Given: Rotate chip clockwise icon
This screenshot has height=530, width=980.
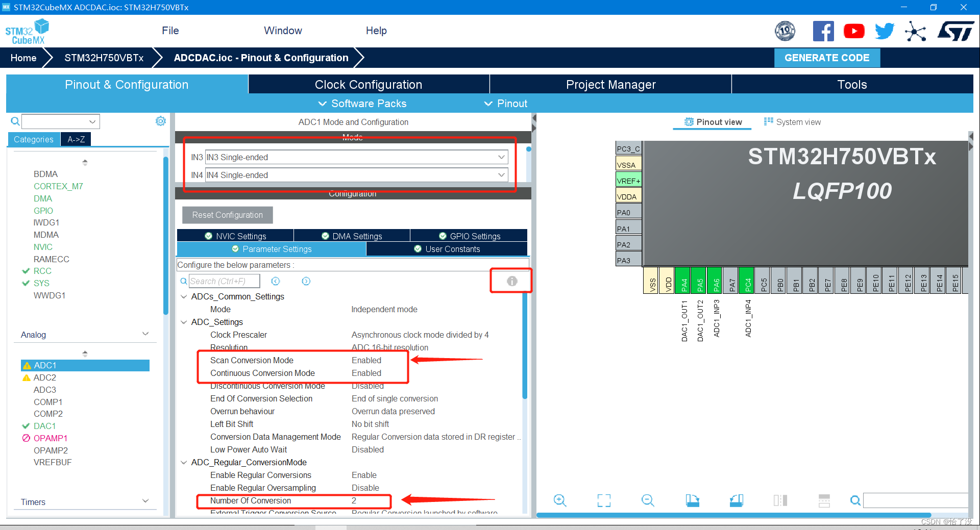Looking at the screenshot, I should tap(692, 500).
